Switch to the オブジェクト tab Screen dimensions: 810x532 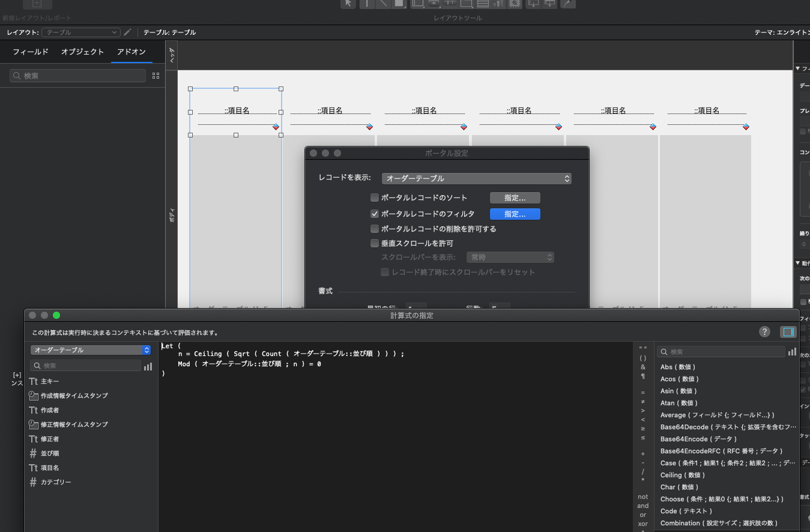pyautogui.click(x=82, y=52)
